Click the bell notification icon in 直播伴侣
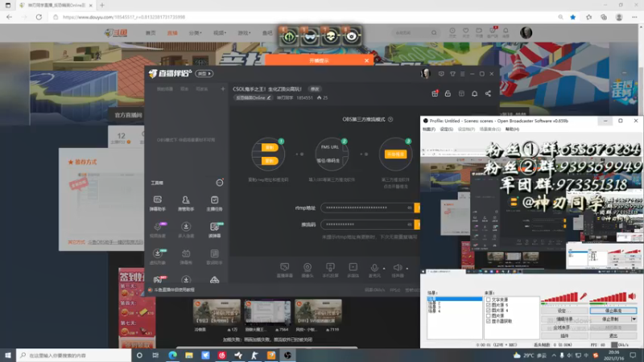 click(x=474, y=93)
